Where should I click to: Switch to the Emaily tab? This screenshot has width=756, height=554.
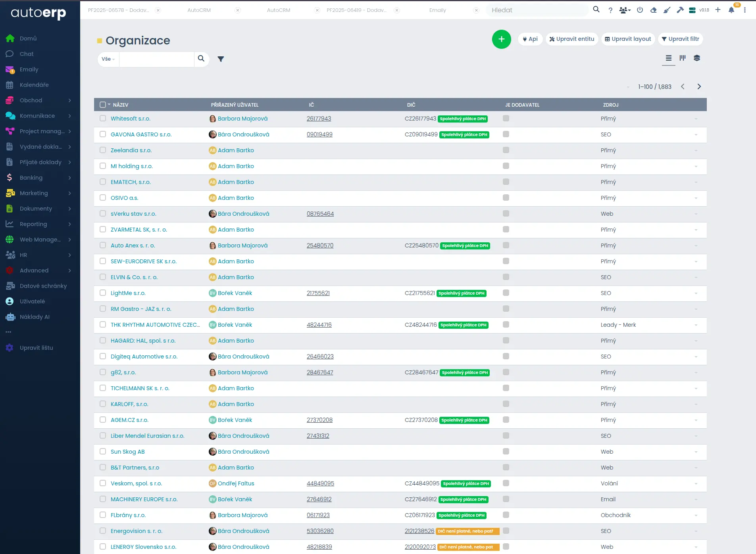437,10
